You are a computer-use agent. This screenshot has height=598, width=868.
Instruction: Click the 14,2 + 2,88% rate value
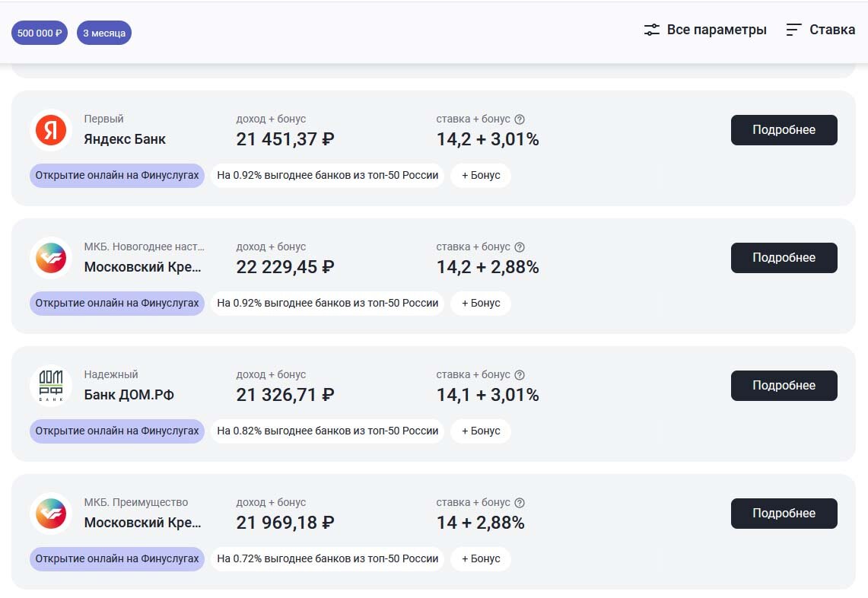click(488, 268)
